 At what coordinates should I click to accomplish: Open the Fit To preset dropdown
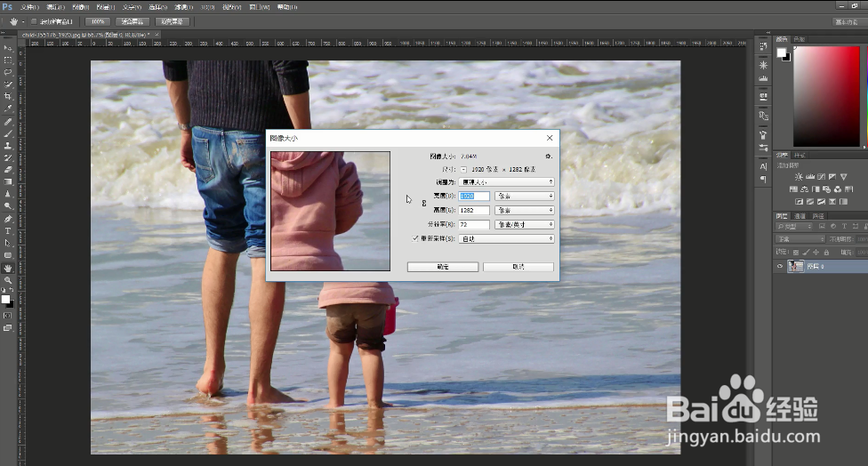click(506, 182)
